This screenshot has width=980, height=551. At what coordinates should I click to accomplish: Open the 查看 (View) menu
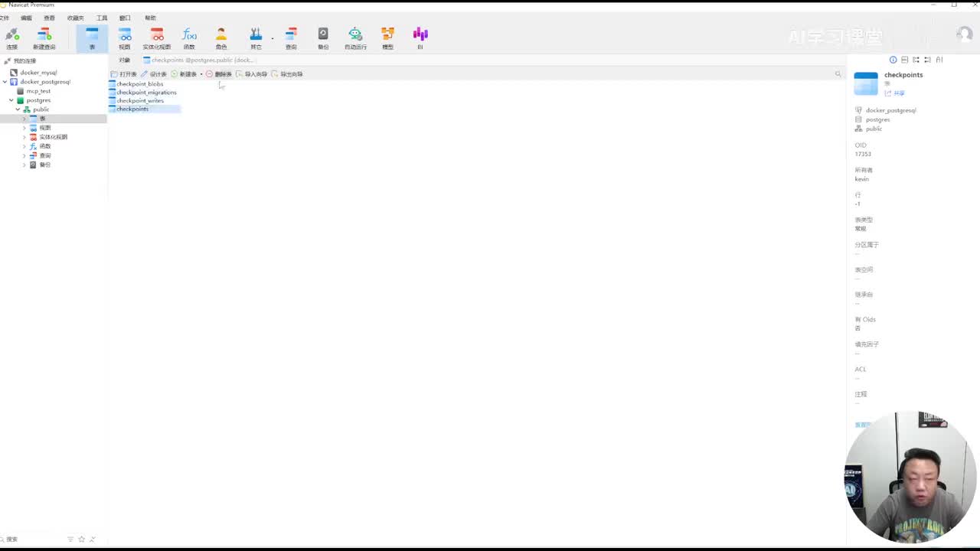(49, 18)
